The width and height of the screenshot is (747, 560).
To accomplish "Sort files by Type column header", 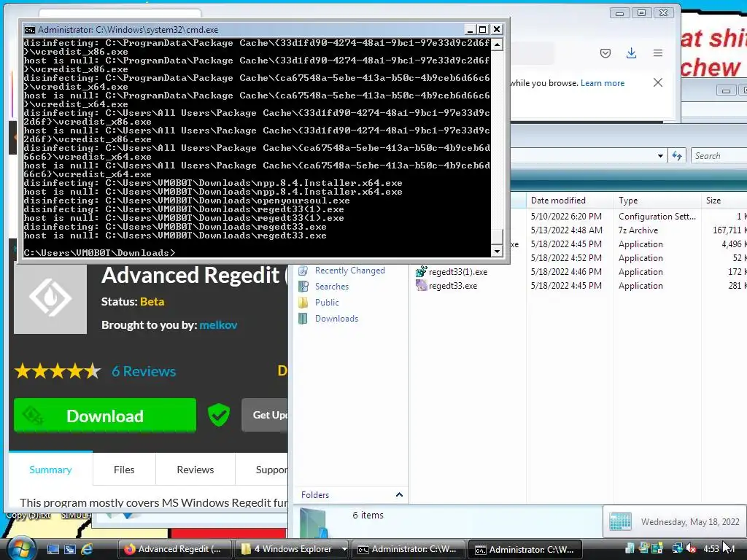I will (628, 201).
